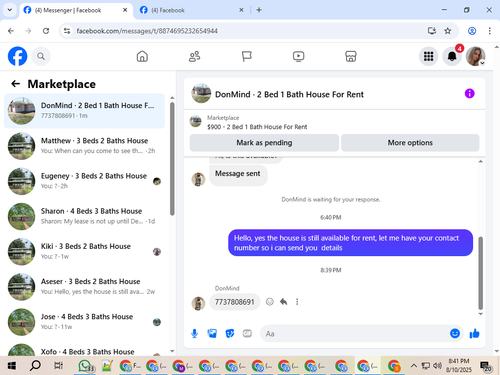Open Windows Start menu
The height and width of the screenshot is (375, 500).
coord(12,366)
